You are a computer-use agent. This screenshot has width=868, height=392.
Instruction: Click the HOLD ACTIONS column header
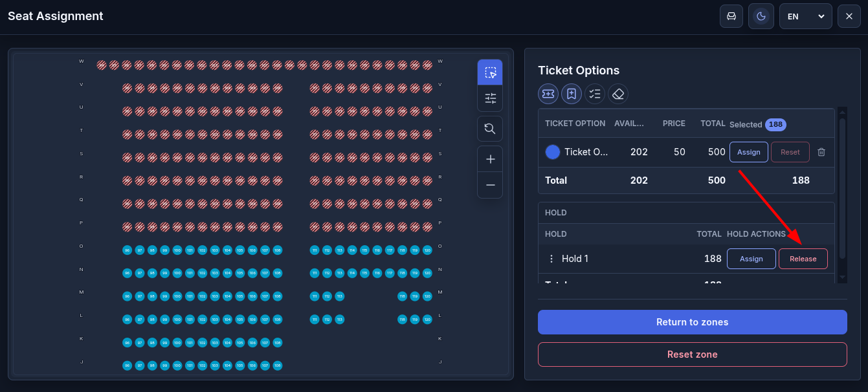coord(756,234)
